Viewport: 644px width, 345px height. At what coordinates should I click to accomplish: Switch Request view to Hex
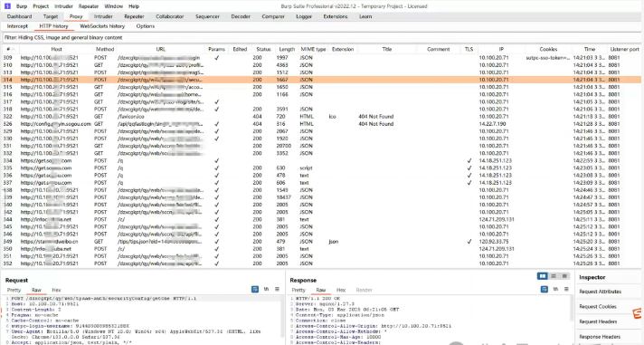[56, 290]
